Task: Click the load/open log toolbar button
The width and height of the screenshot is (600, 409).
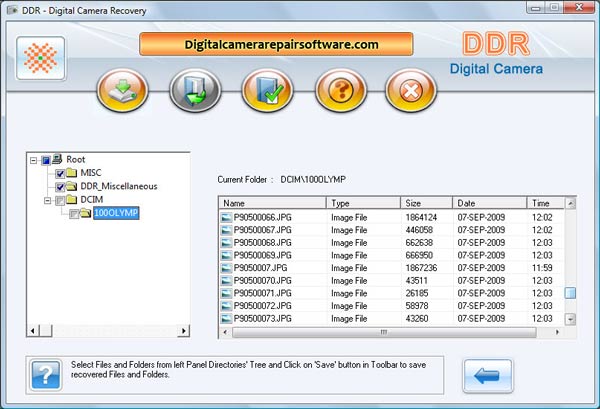Action: pos(195,91)
